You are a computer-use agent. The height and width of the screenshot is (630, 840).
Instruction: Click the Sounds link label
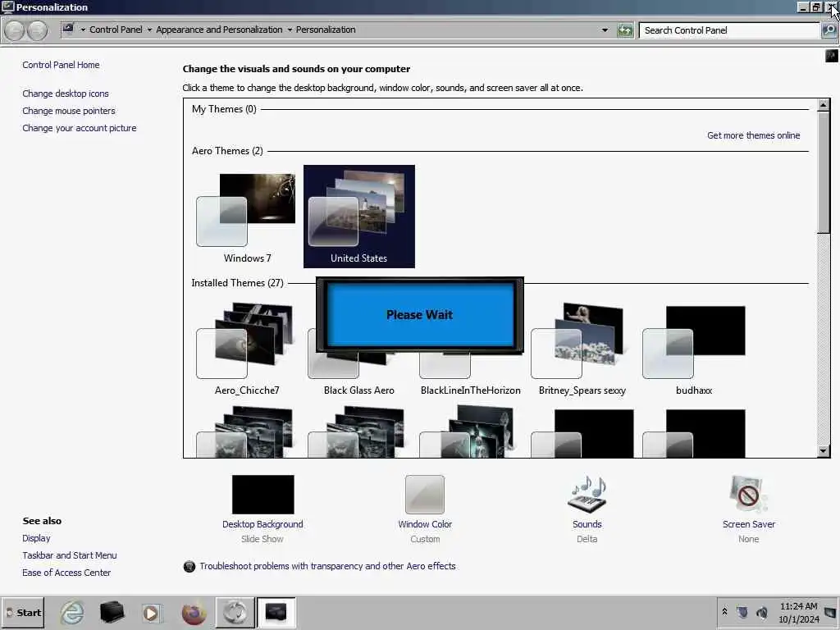[x=587, y=524]
